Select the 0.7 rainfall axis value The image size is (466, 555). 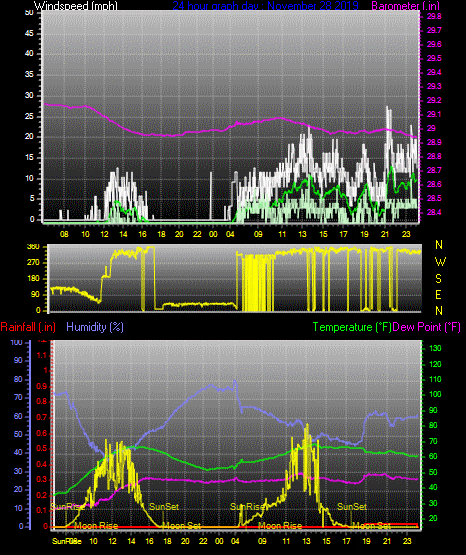click(42, 417)
